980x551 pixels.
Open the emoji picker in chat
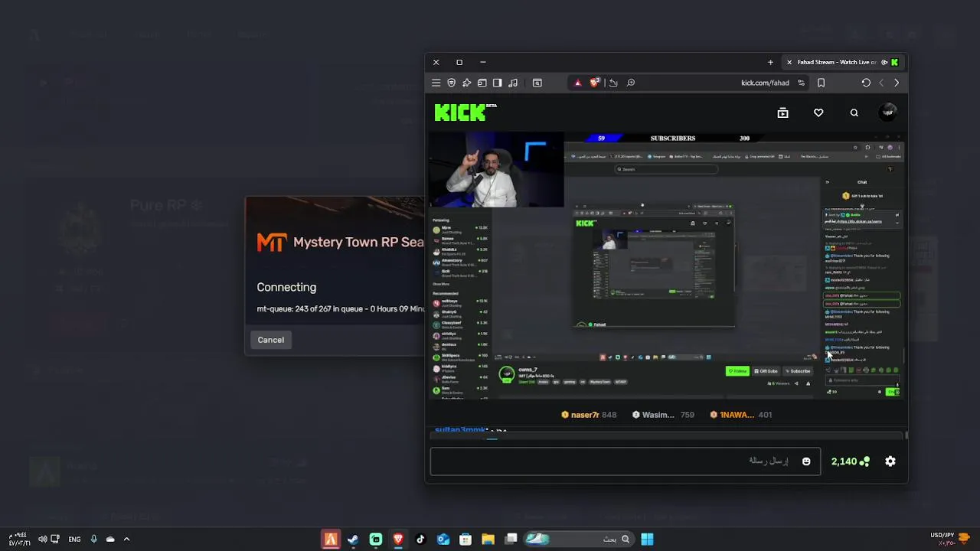tap(806, 461)
